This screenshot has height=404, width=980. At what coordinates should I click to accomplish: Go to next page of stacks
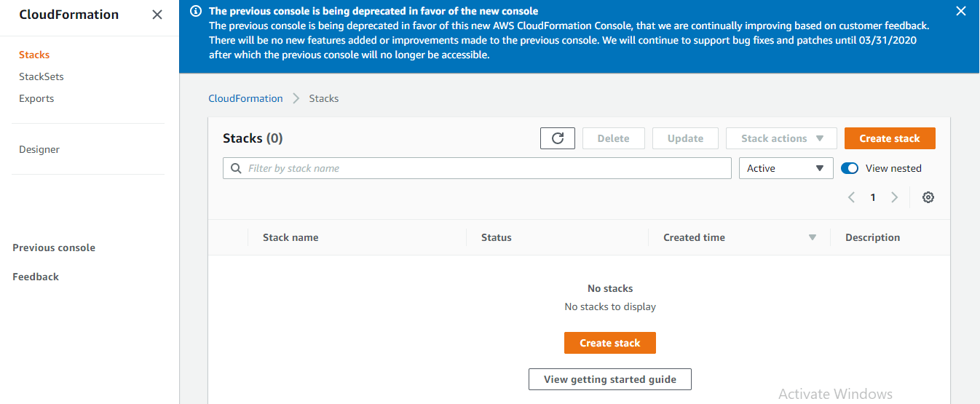895,197
